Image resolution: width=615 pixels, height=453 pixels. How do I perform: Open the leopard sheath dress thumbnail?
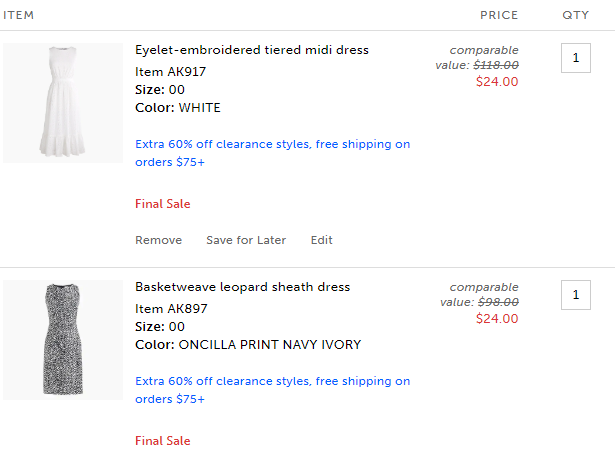pos(63,340)
